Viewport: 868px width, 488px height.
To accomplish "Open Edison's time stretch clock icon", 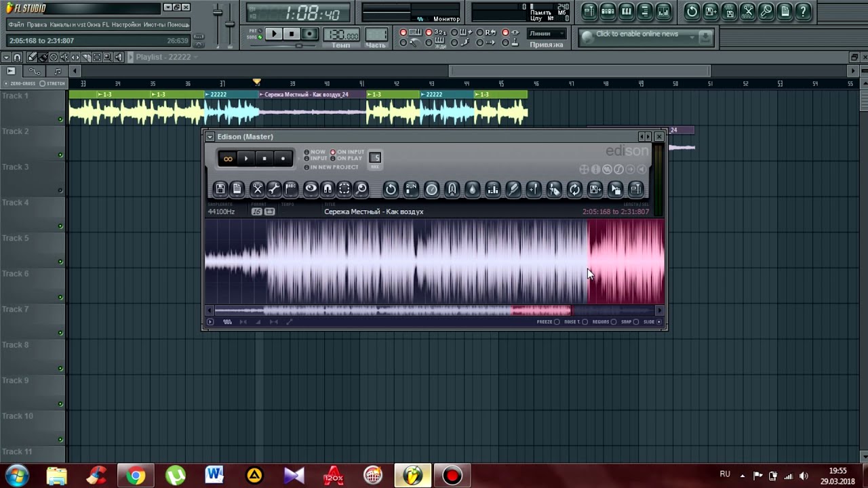I will click(x=431, y=189).
